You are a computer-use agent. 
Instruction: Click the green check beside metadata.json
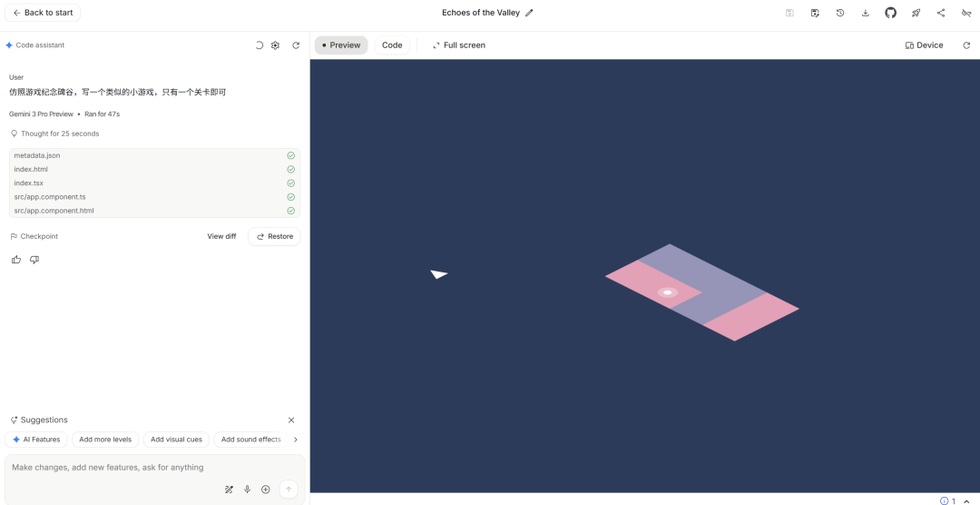tap(290, 155)
